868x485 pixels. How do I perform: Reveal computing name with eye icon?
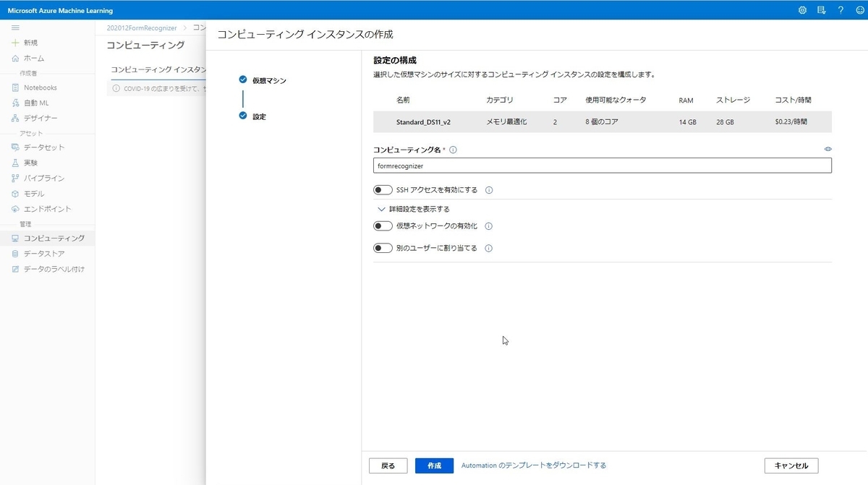point(827,149)
